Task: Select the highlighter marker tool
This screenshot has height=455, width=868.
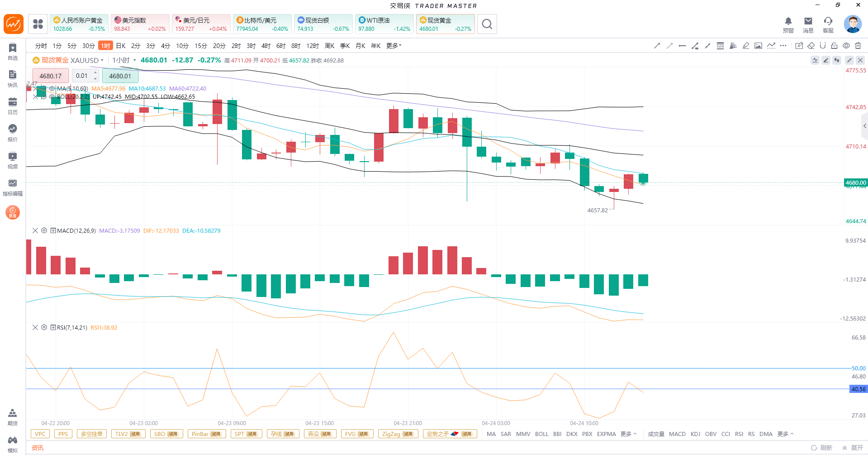Action: click(x=746, y=46)
